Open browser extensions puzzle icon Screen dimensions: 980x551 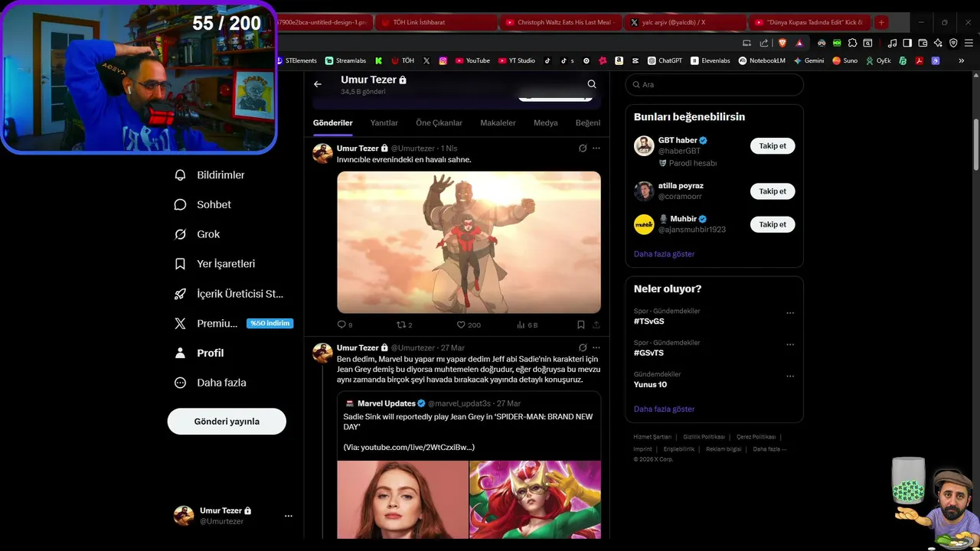[852, 43]
